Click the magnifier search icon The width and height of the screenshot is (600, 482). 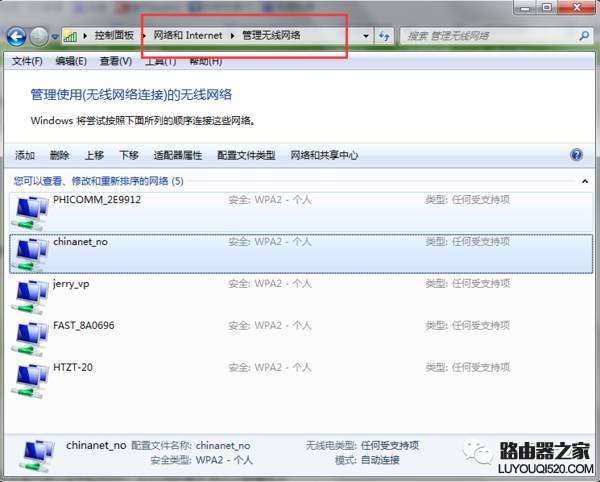pyautogui.click(x=584, y=36)
